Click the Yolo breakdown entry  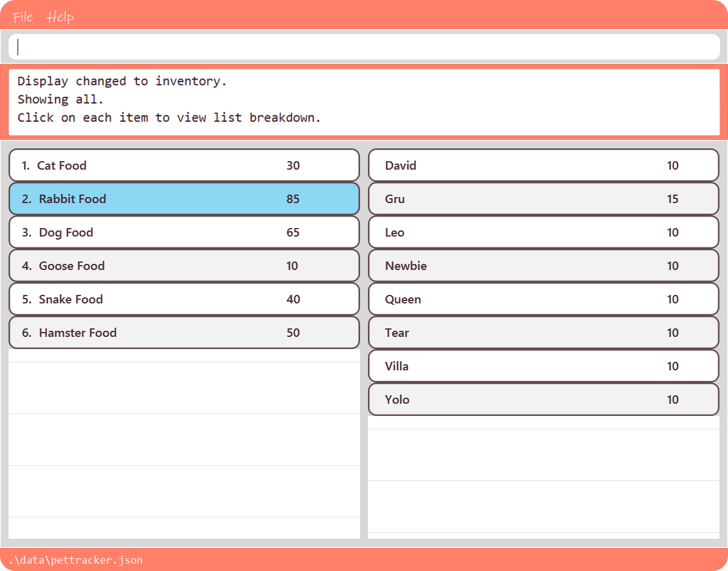[543, 400]
